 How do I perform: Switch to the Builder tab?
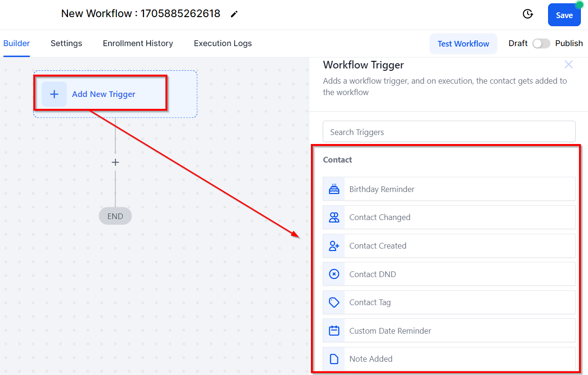click(x=17, y=43)
